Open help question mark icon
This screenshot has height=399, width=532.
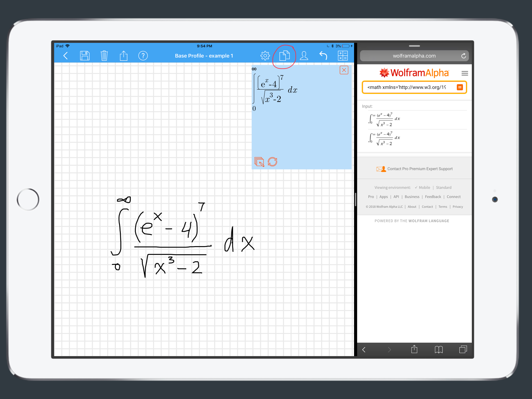[x=143, y=56]
